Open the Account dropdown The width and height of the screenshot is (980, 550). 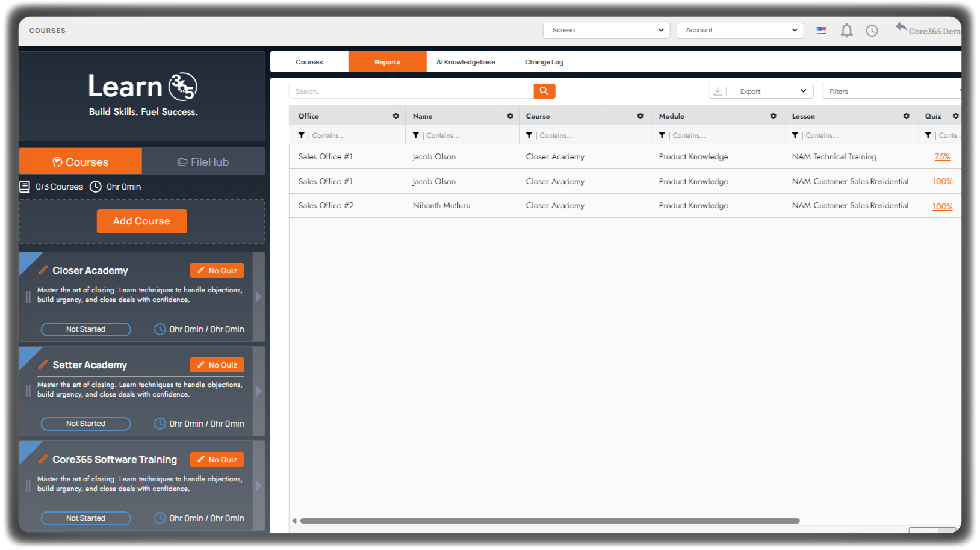pos(740,30)
